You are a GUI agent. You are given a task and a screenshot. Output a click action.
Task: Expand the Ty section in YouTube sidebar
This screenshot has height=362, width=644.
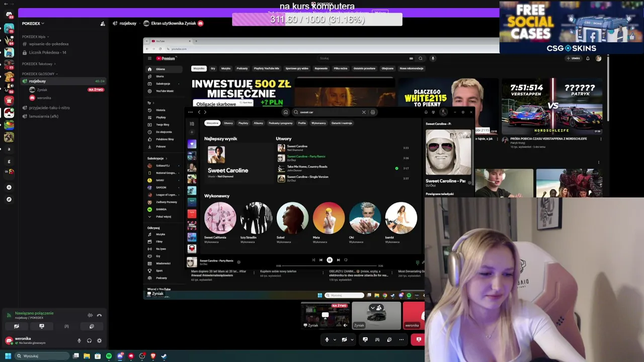150,103
